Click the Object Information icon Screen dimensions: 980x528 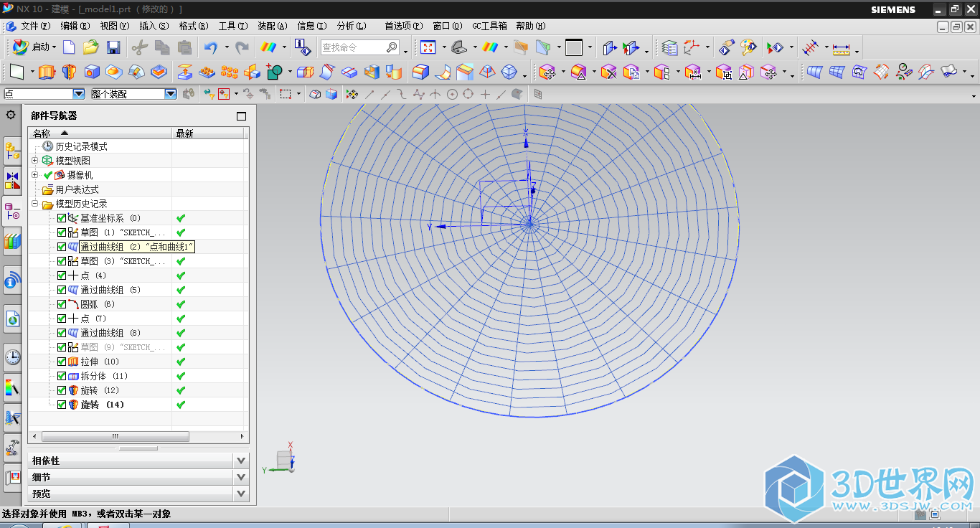pyautogui.click(x=303, y=48)
